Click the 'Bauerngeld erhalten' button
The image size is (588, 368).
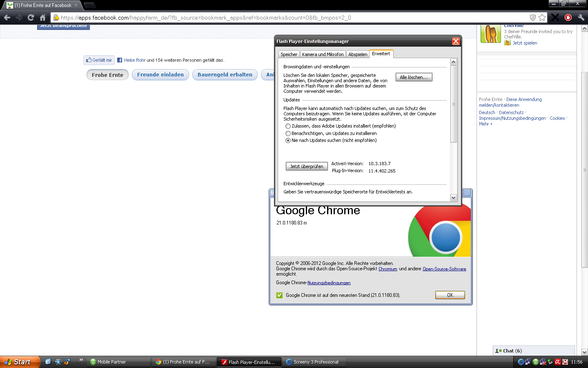point(225,75)
